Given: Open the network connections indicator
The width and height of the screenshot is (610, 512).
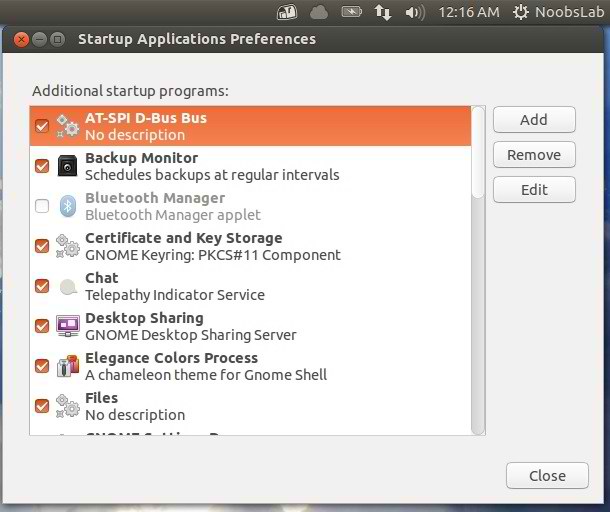Looking at the screenshot, I should 383,12.
